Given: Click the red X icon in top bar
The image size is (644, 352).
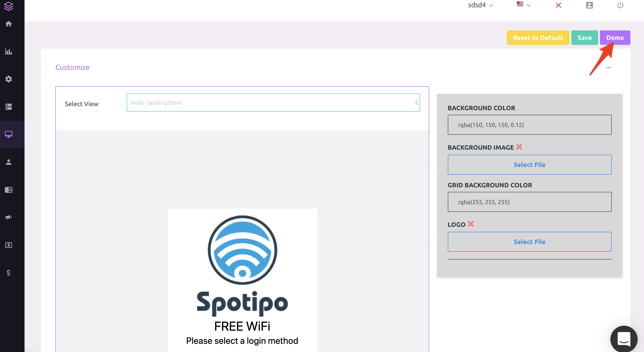Looking at the screenshot, I should point(558,5).
